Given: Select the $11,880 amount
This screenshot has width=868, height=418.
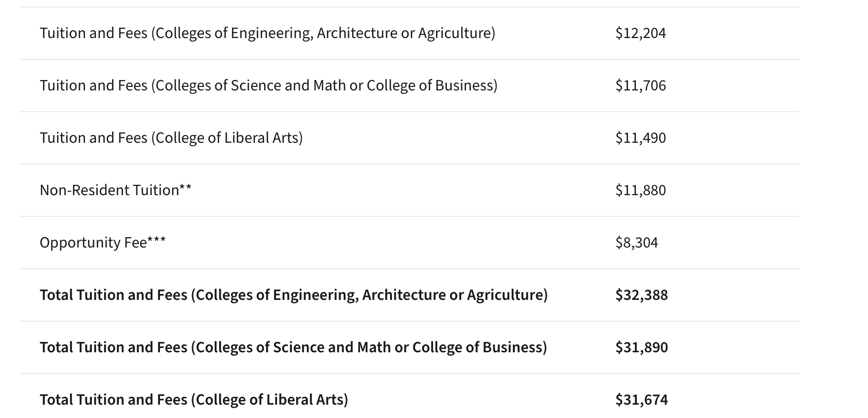Looking at the screenshot, I should [640, 190].
